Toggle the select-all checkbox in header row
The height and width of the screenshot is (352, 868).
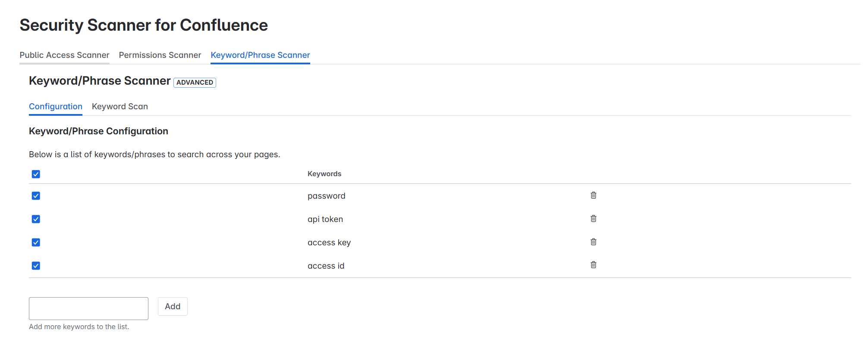pyautogui.click(x=36, y=174)
